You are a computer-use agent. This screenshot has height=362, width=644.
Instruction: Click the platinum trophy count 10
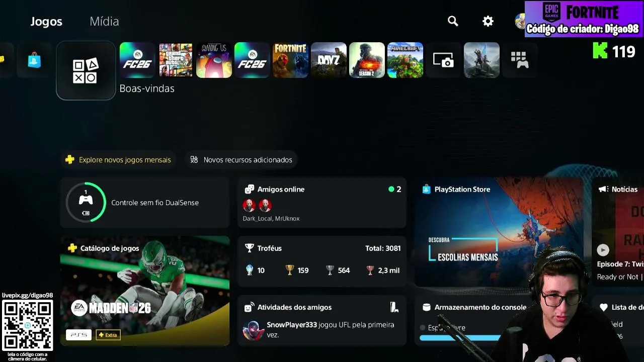tap(255, 270)
